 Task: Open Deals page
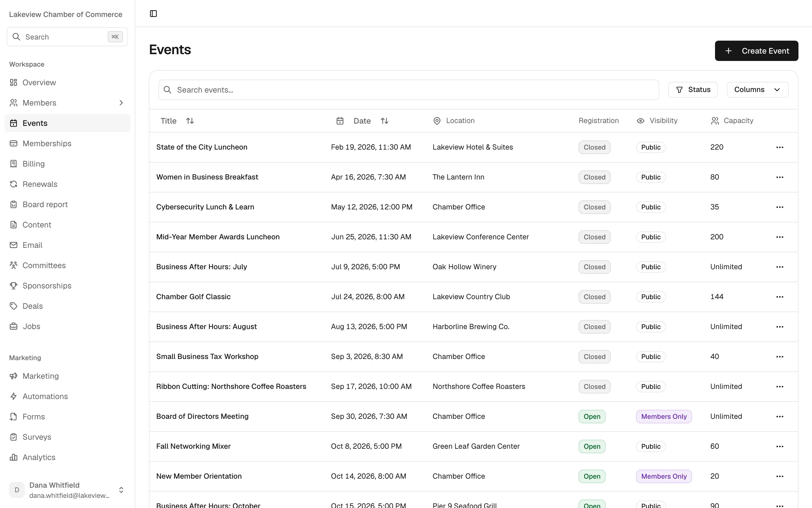point(67,306)
